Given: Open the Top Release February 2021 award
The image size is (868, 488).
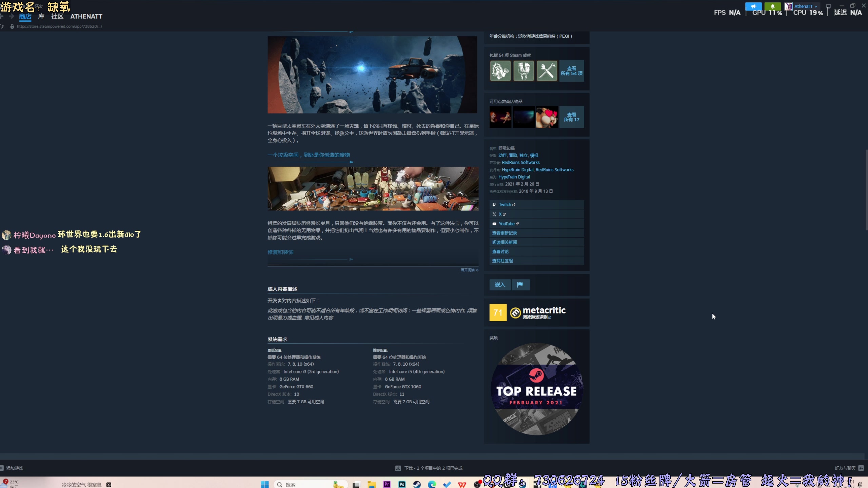Looking at the screenshot, I should pyautogui.click(x=537, y=389).
